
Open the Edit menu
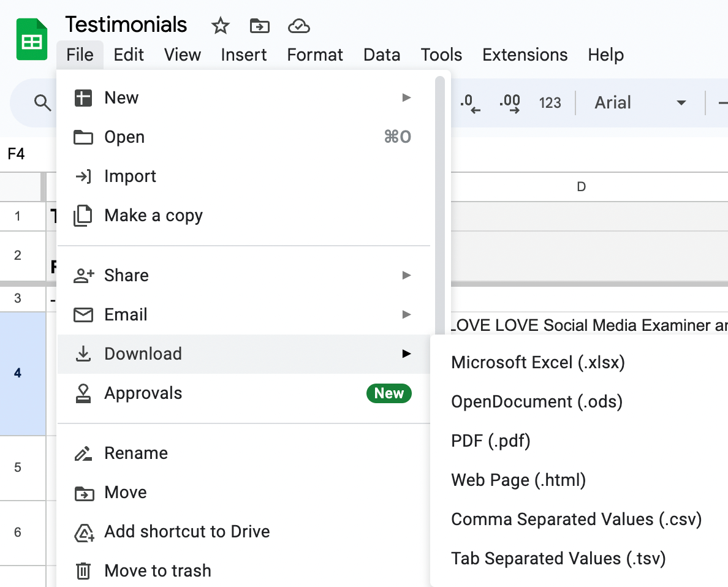pos(129,55)
